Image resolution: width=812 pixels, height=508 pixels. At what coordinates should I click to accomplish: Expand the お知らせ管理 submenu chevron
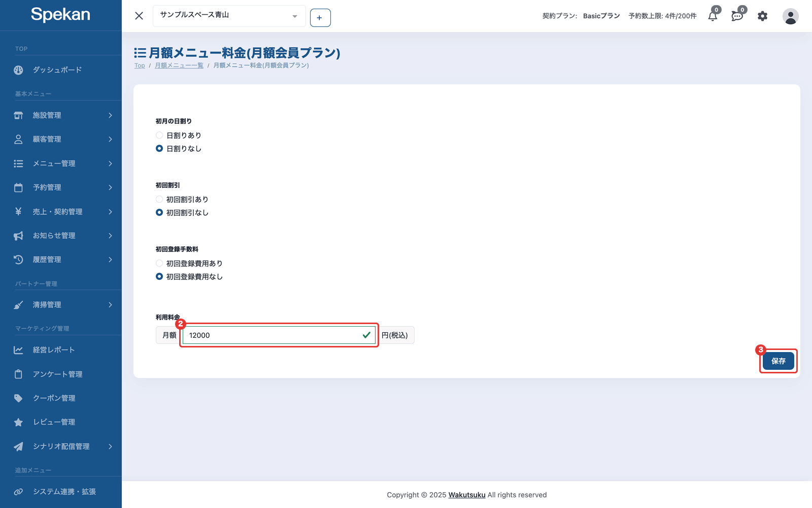coord(110,236)
